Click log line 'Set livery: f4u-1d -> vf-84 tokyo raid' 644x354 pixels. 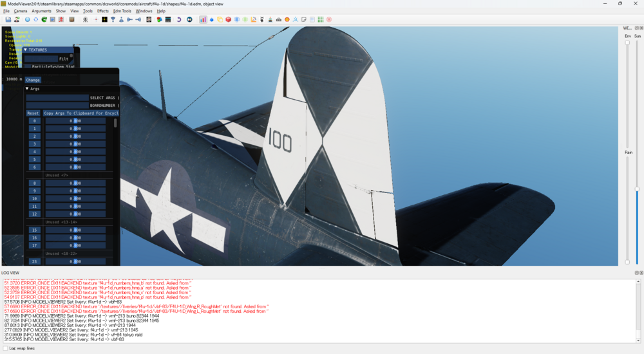pos(106,335)
